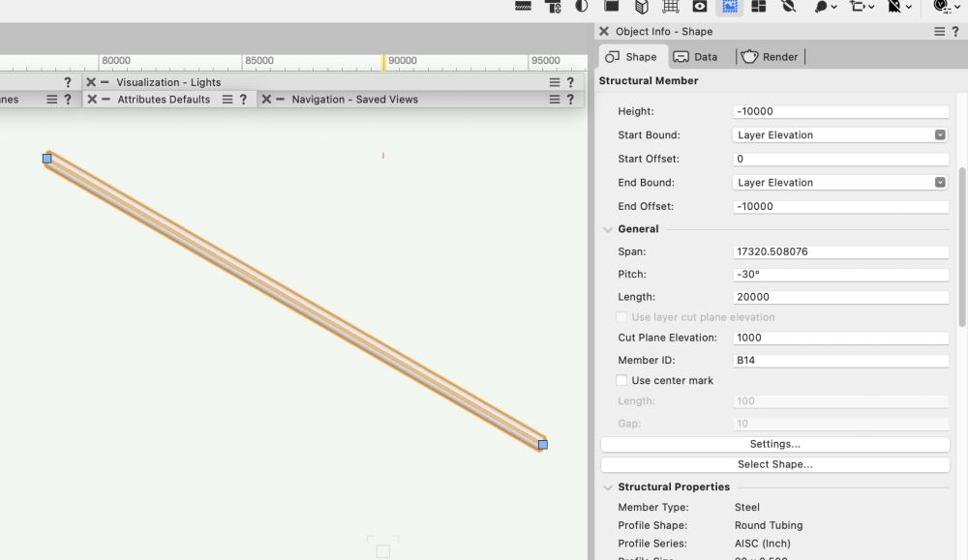Click the help question mark on Navigation palette
This screenshot has width=968, height=560.
coord(569,99)
